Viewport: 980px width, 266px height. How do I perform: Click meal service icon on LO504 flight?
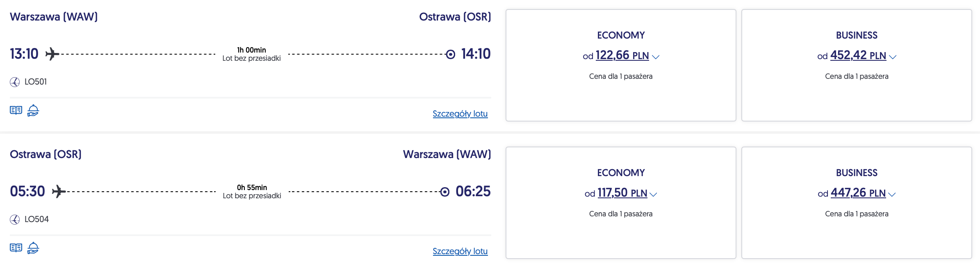click(33, 248)
